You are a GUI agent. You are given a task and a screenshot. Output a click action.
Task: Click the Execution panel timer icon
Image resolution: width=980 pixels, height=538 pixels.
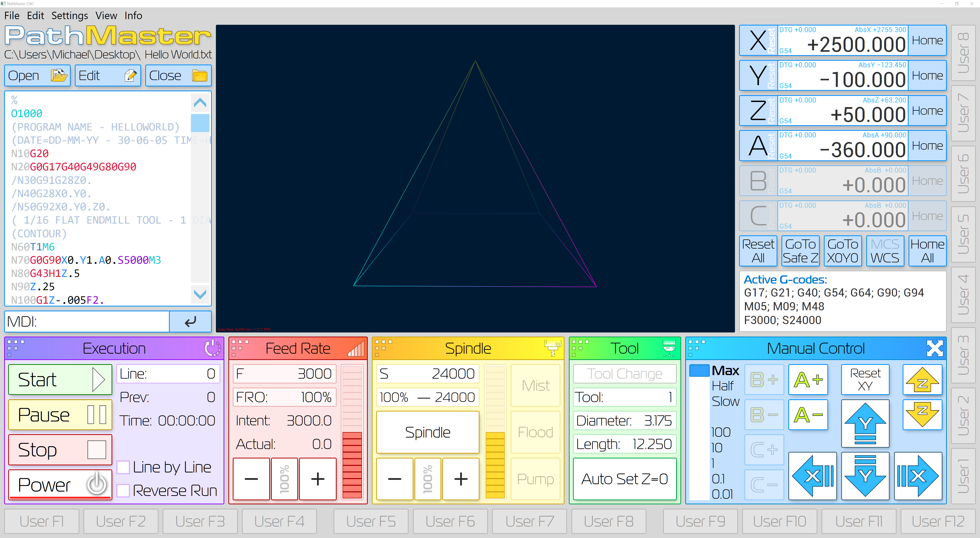tap(212, 348)
